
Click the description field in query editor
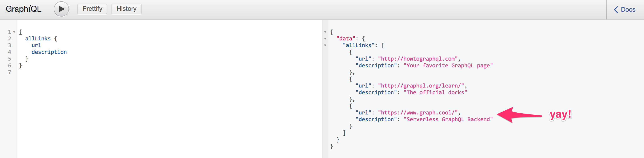[x=49, y=52]
